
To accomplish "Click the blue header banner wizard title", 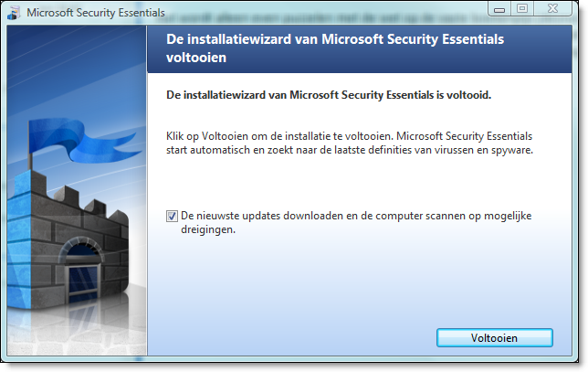I will click(x=335, y=48).
